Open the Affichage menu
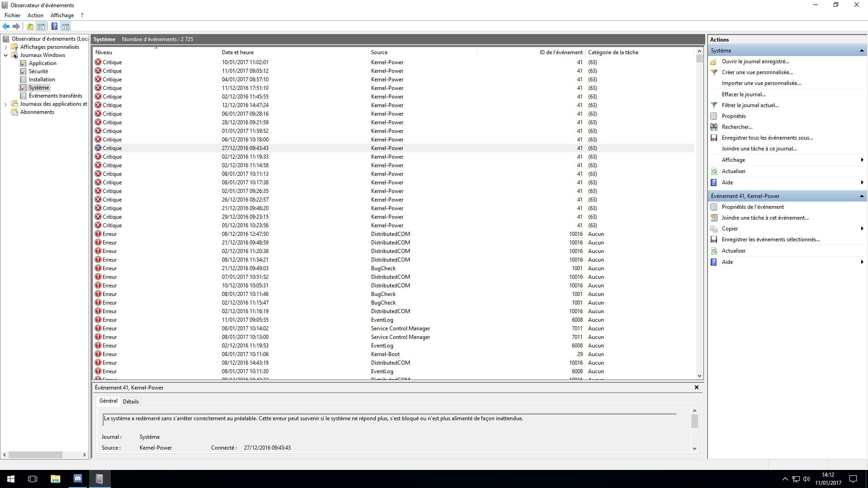This screenshot has height=488, width=868. click(x=62, y=15)
